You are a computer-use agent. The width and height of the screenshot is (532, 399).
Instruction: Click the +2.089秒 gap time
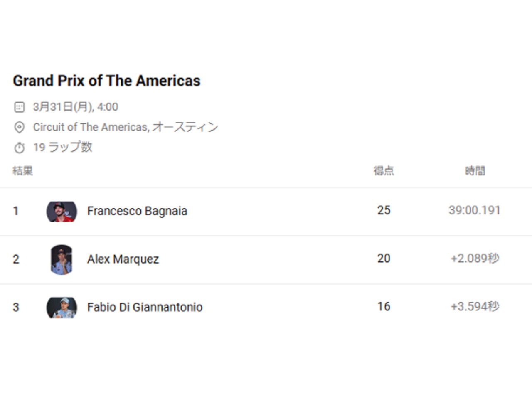click(475, 259)
